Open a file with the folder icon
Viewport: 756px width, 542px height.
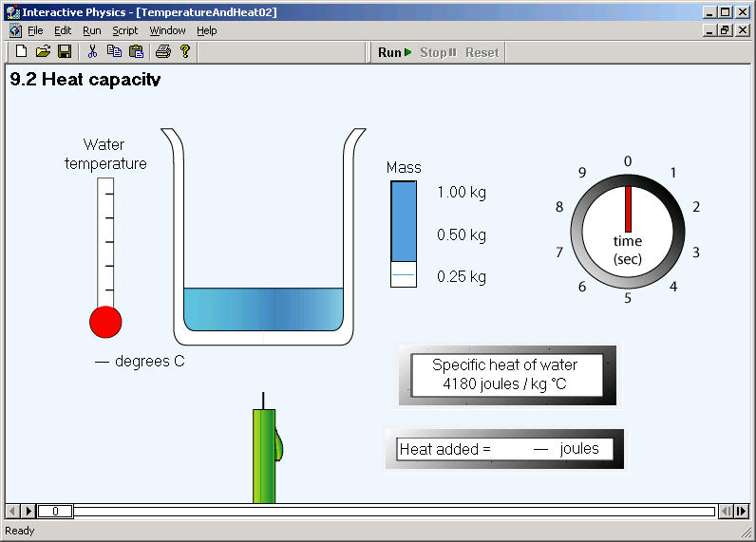click(x=43, y=51)
